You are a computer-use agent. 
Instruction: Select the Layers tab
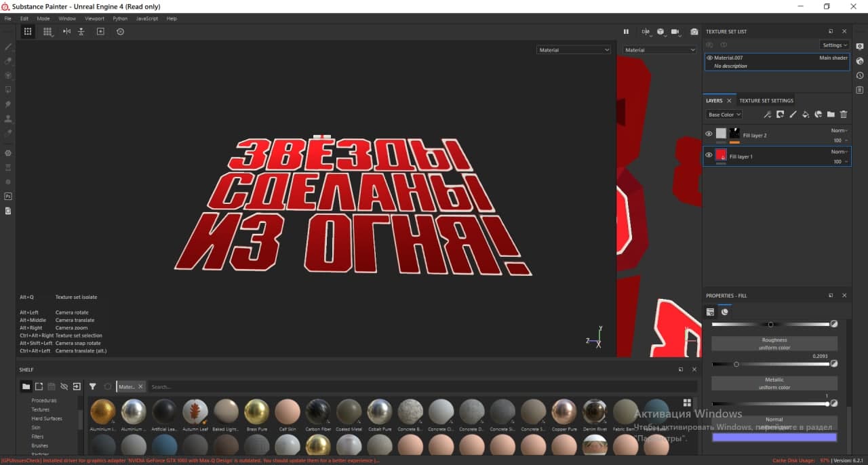pos(714,100)
